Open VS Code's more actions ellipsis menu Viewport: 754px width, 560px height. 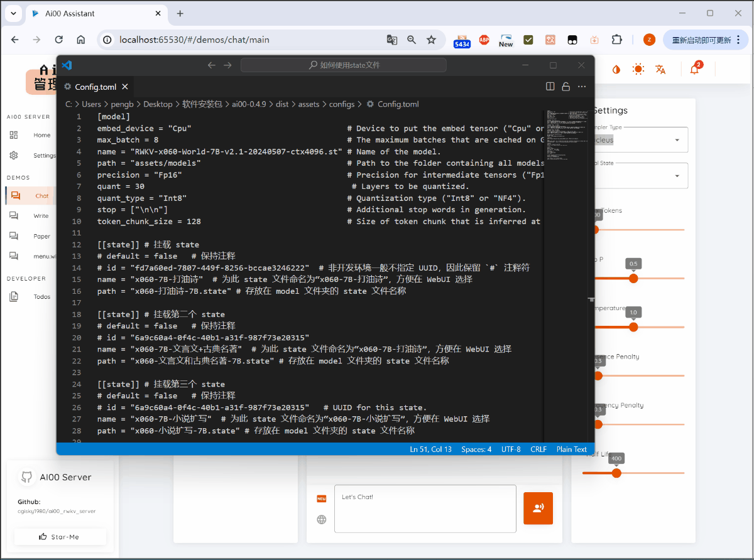click(581, 86)
